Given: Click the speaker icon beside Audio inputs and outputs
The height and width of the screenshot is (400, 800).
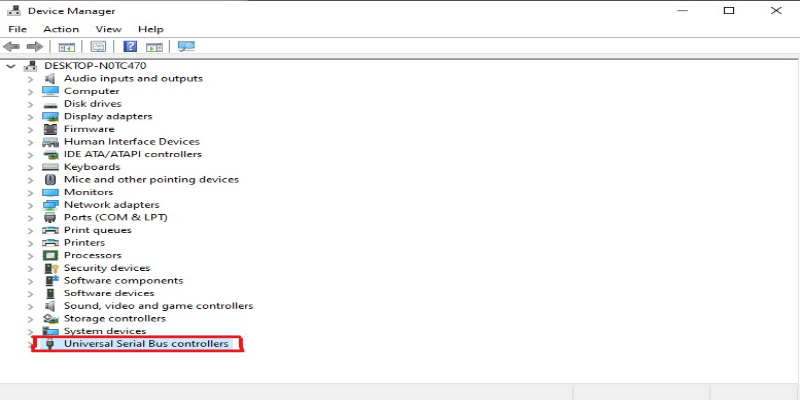Looking at the screenshot, I should click(x=51, y=79).
